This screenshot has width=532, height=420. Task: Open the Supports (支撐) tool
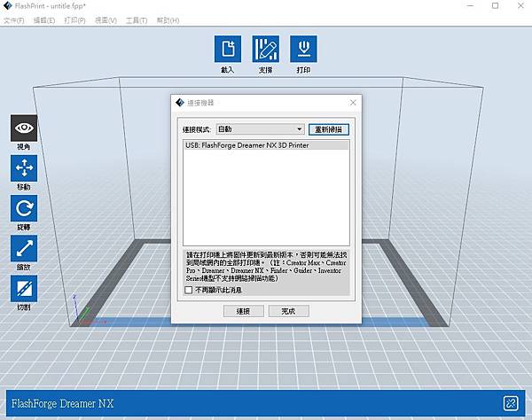[266, 49]
